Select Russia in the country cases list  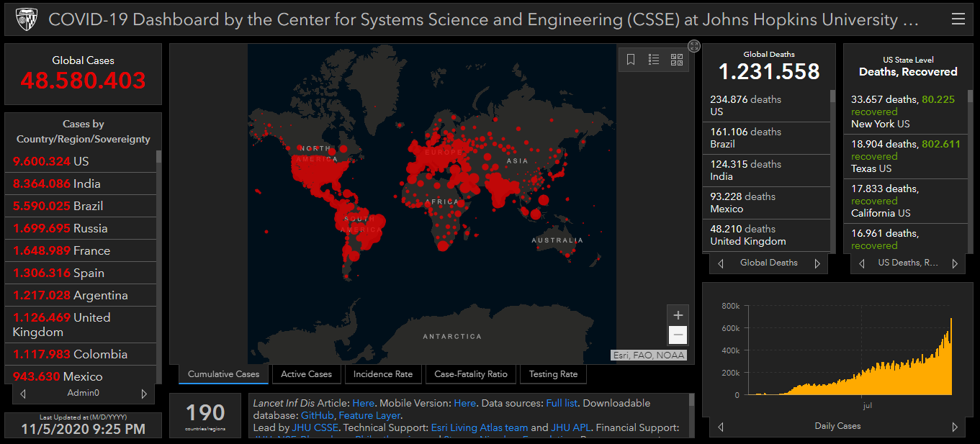pos(81,228)
